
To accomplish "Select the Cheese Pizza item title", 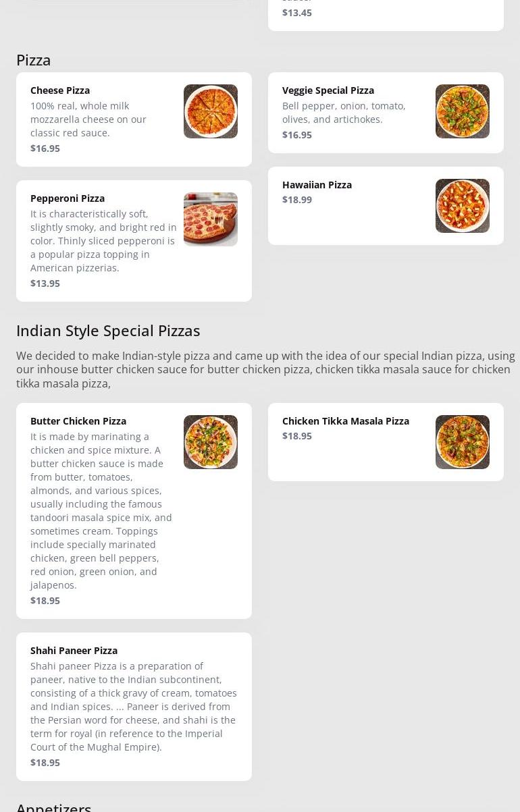I will (60, 90).
